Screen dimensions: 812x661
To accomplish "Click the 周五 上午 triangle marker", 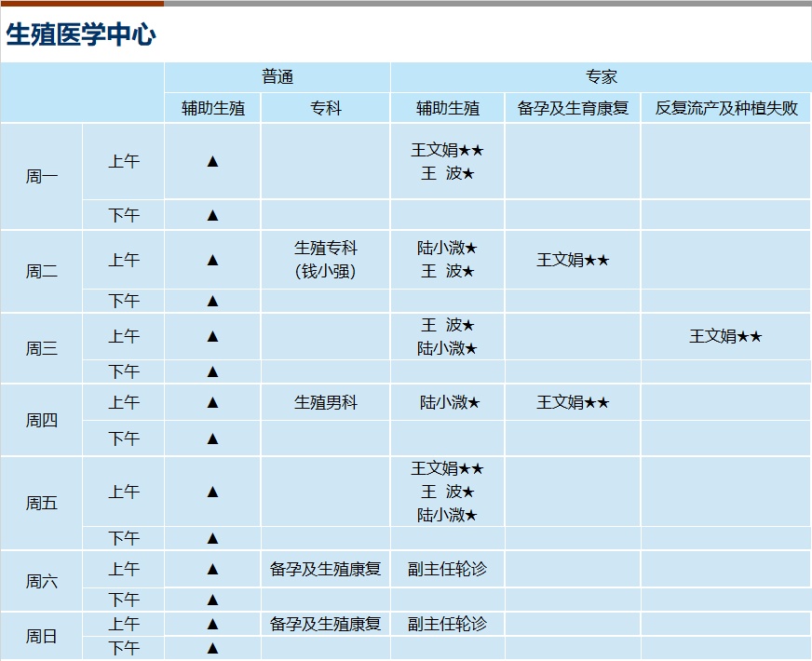I will click(213, 492).
